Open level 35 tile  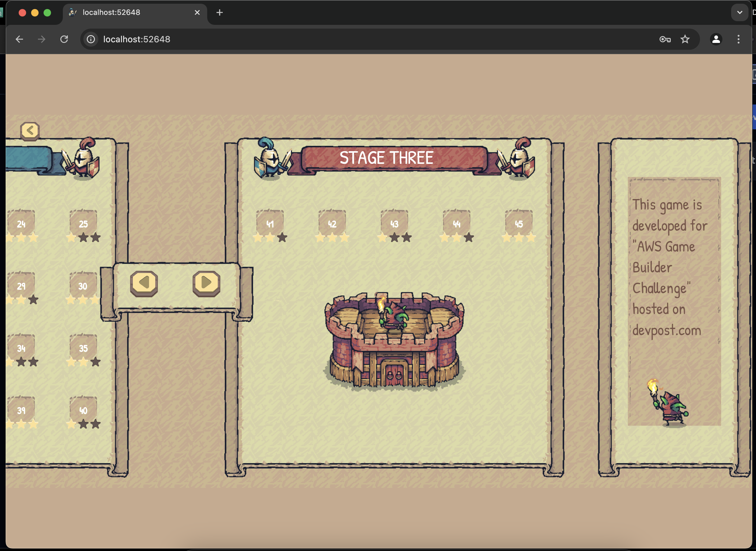(x=83, y=348)
